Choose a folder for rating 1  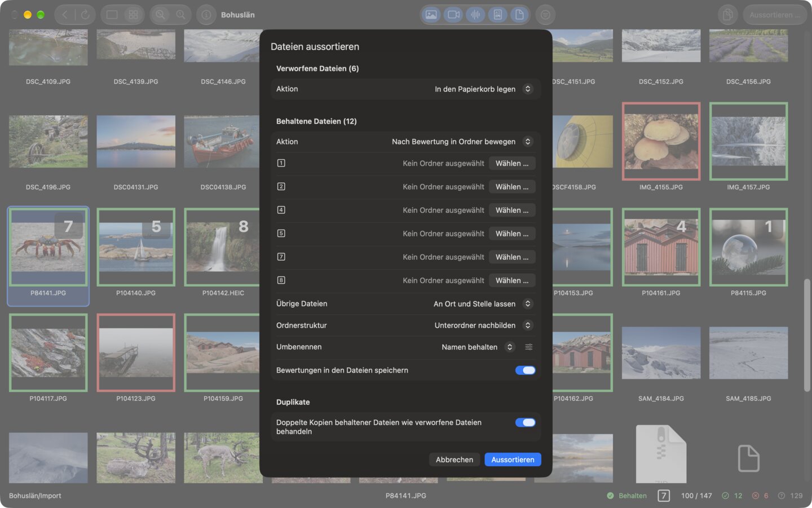(512, 164)
